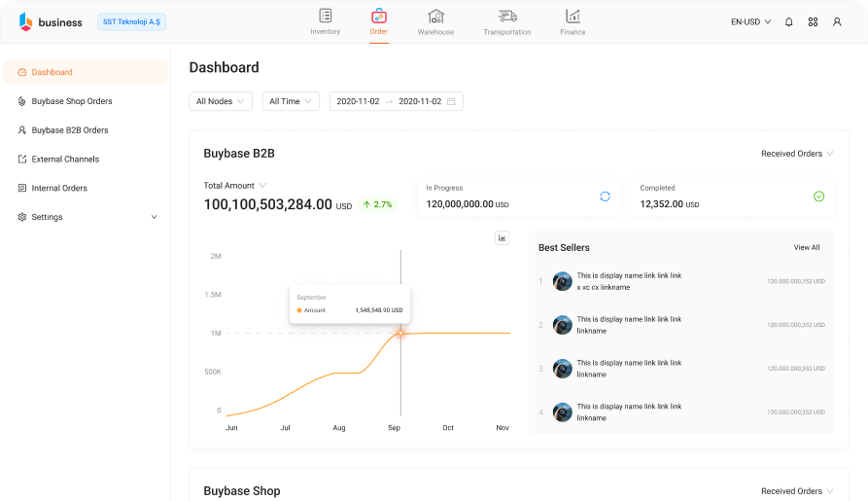This screenshot has height=501, width=868.
Task: Open the All Time dropdown
Action: (291, 101)
